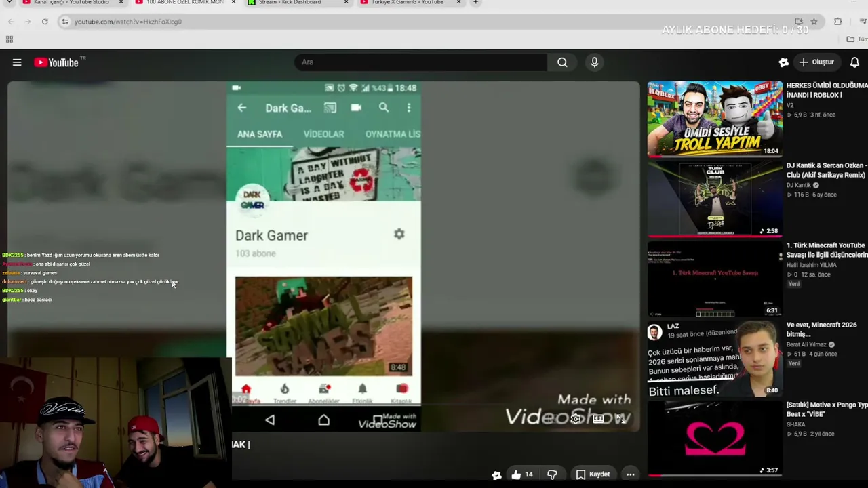The width and height of the screenshot is (868, 488).
Task: Open the Motive x Pango Type Beat thumbnail
Action: pos(715,439)
